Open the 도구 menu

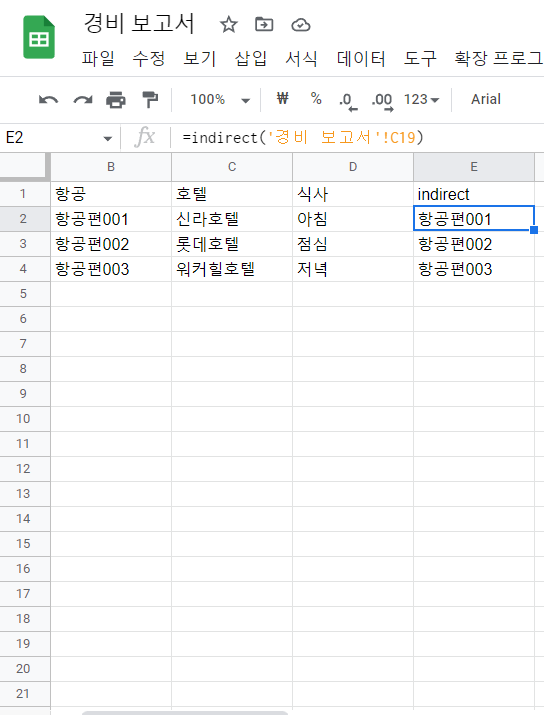[x=420, y=58]
